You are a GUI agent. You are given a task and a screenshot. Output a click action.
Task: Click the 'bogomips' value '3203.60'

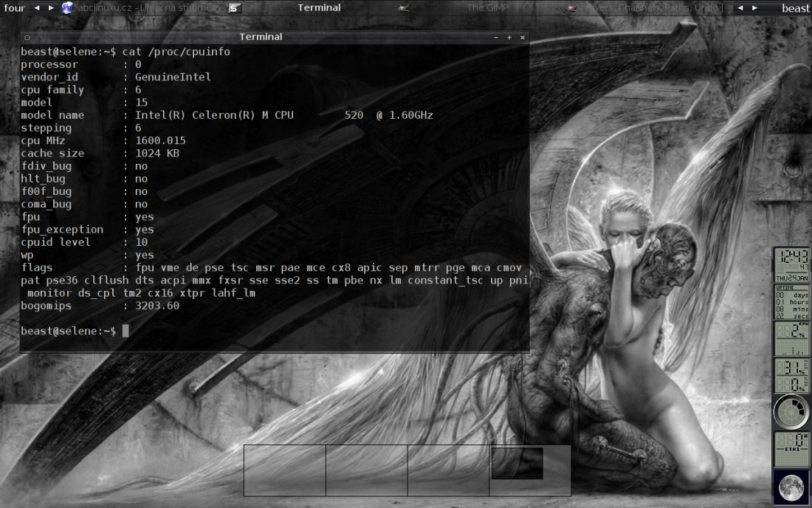pos(157,306)
